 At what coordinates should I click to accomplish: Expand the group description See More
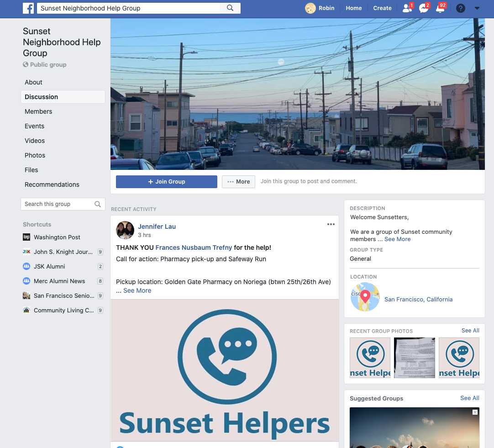397,239
